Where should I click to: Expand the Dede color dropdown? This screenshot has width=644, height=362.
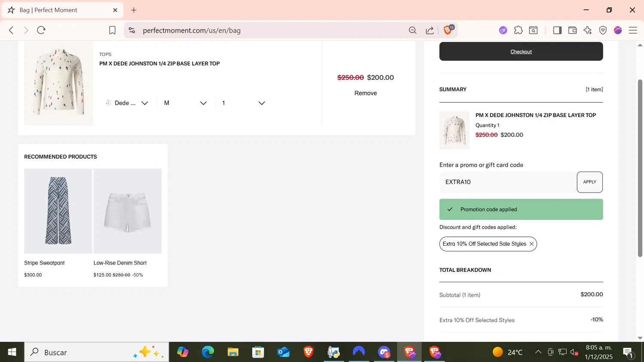[127, 103]
